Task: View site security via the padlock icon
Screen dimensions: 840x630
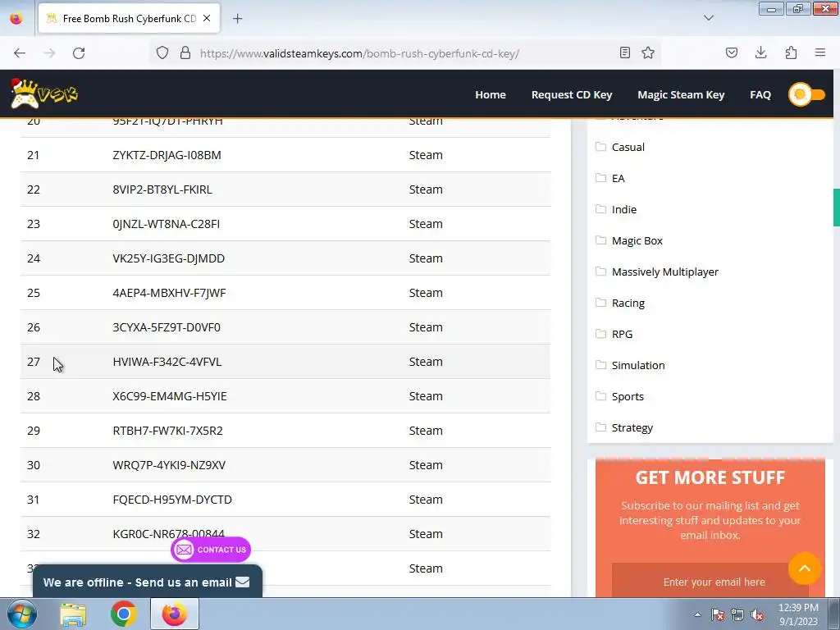Action: [185, 53]
